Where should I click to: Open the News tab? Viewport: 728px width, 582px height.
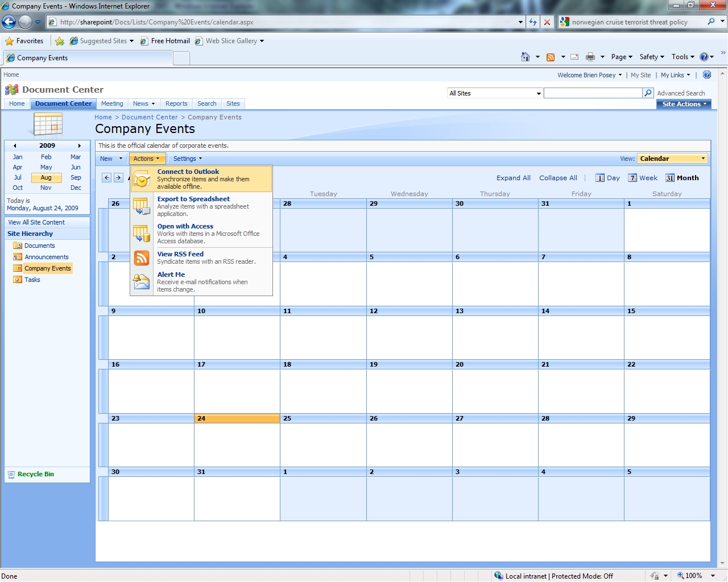coord(144,103)
